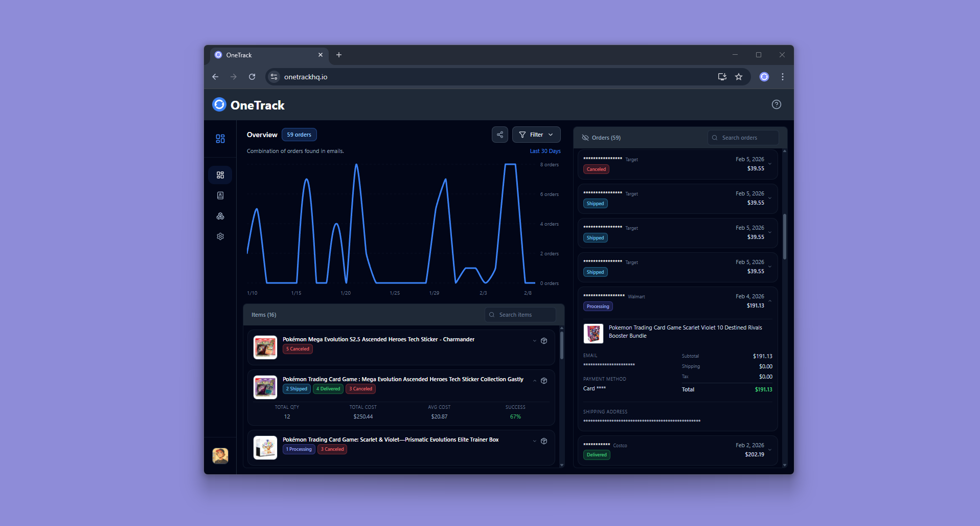This screenshot has width=980, height=526.
Task: Click the OneTrack logo icon in header
Action: (219, 104)
